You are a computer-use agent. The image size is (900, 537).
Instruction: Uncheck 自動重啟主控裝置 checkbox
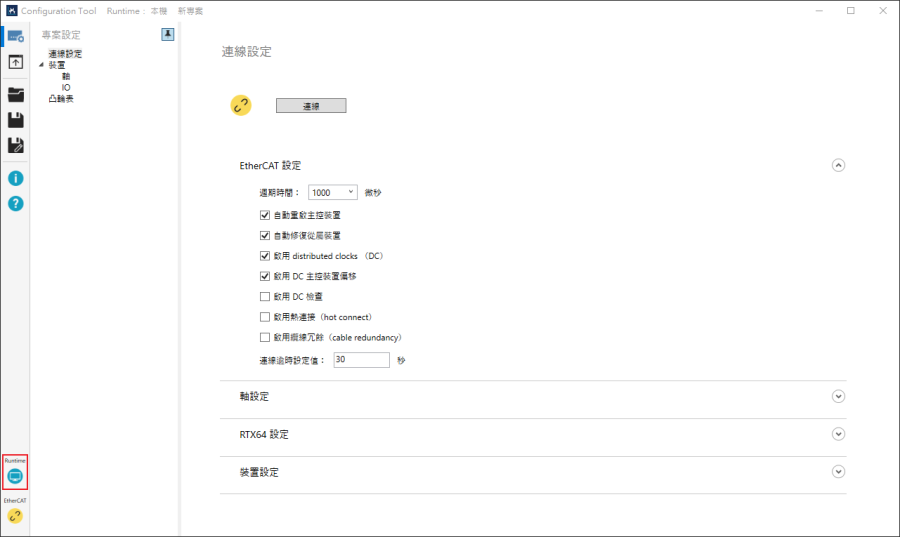click(x=265, y=215)
